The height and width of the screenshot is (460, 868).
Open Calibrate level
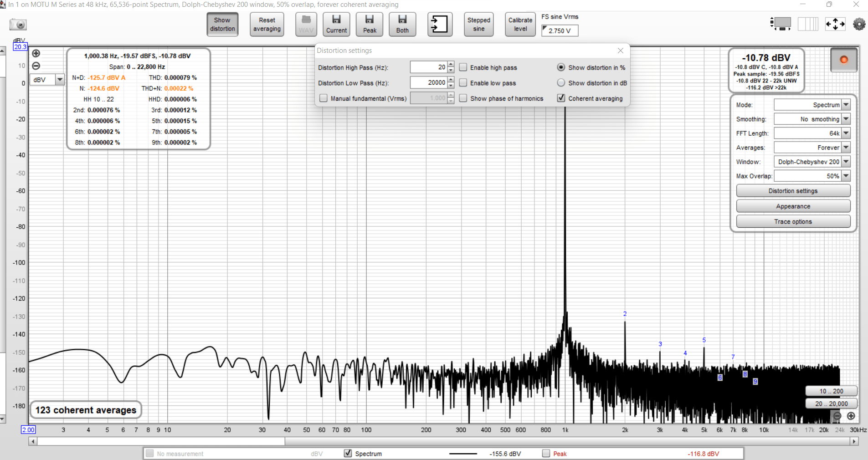[x=520, y=24]
